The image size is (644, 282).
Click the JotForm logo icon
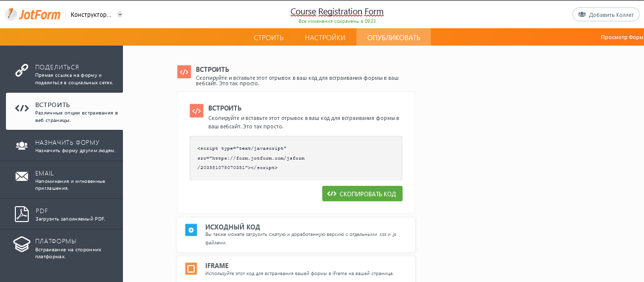click(11, 14)
